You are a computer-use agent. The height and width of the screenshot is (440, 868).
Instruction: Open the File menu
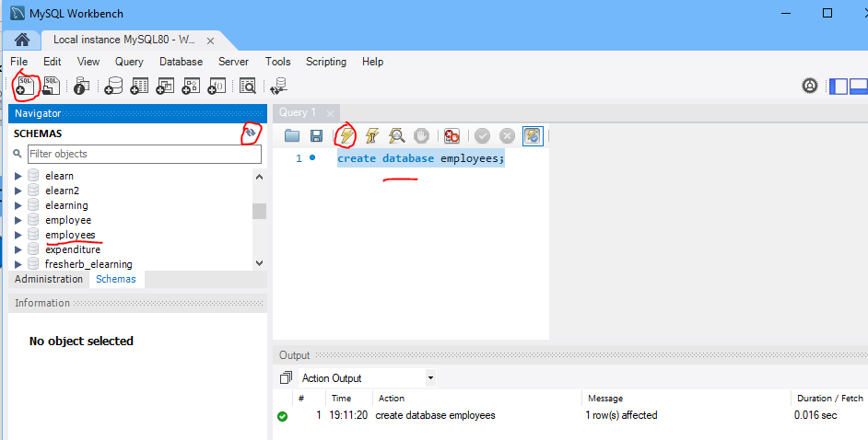point(18,62)
